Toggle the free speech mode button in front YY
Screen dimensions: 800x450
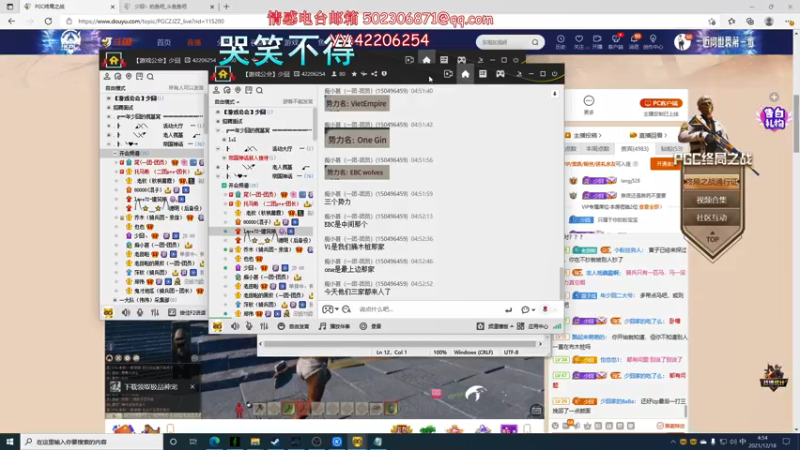click(294, 326)
